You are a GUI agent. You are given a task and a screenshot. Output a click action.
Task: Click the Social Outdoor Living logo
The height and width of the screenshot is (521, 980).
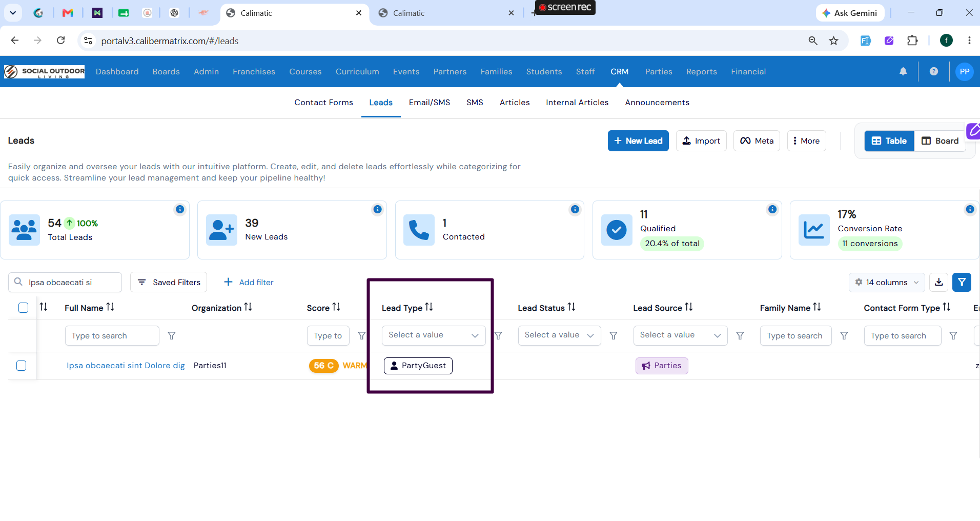tap(45, 72)
